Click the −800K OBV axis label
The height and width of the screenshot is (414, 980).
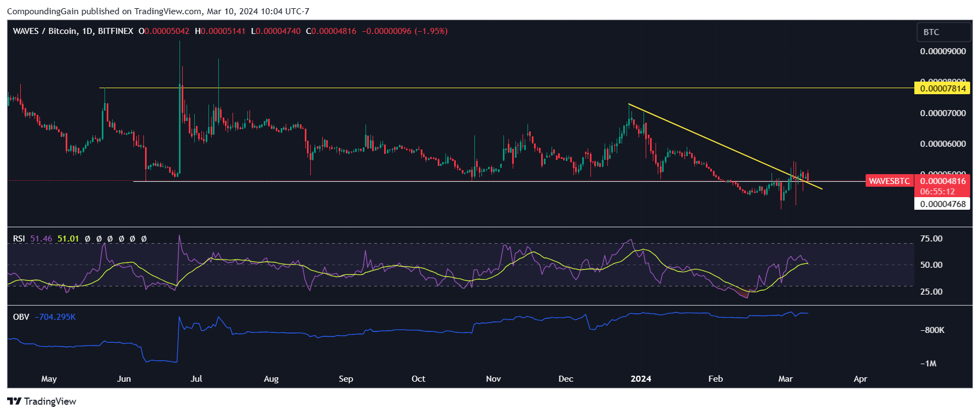932,330
